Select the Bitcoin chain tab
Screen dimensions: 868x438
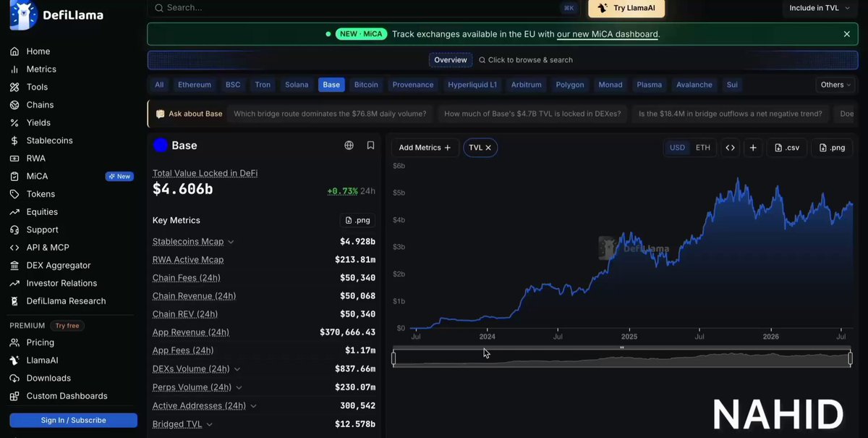[x=366, y=85]
